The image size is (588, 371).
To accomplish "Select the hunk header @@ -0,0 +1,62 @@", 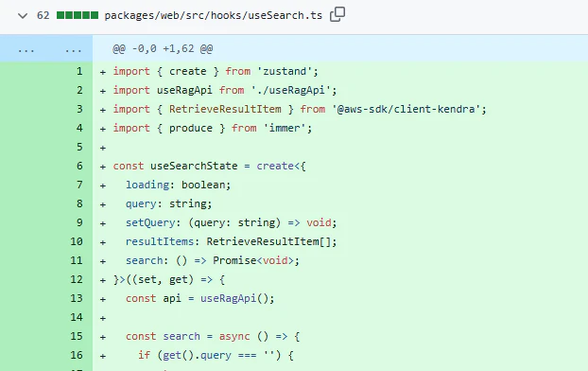I will [163, 49].
